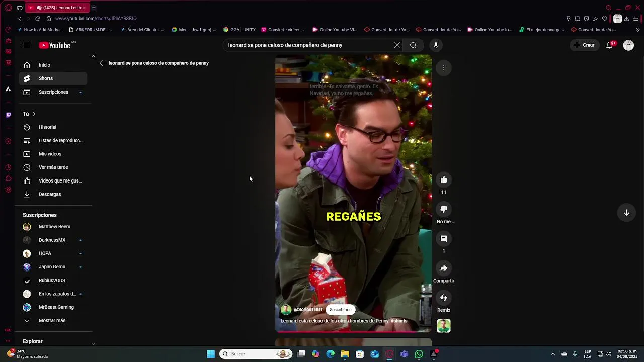
Task: Add page to bookmarks heart icon
Action: point(604,19)
